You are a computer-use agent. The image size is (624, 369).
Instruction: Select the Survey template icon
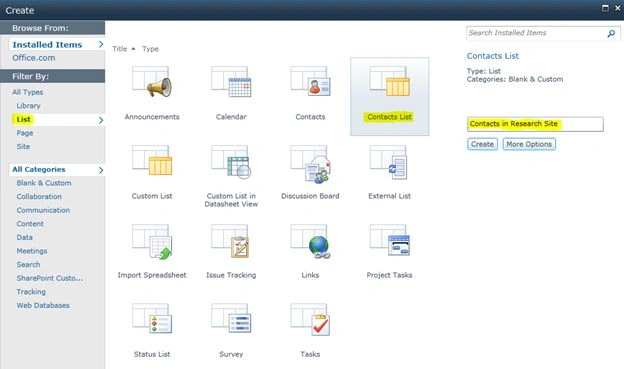point(231,318)
